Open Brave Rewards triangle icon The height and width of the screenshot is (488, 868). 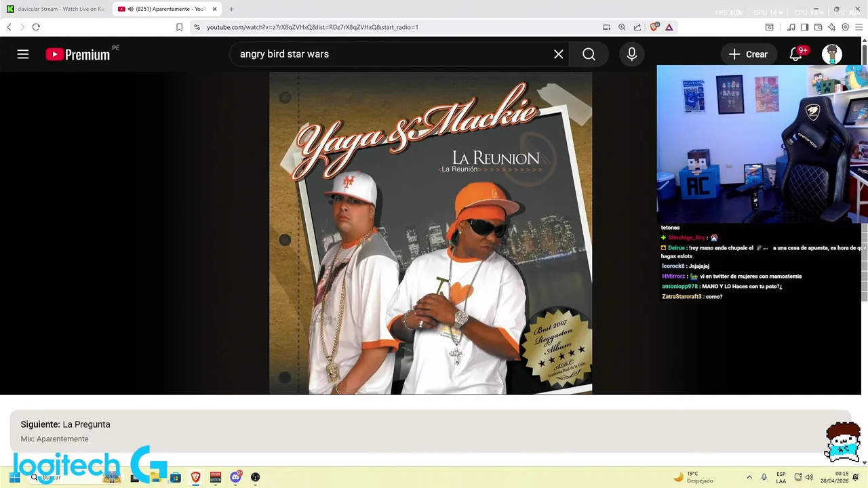click(x=669, y=27)
